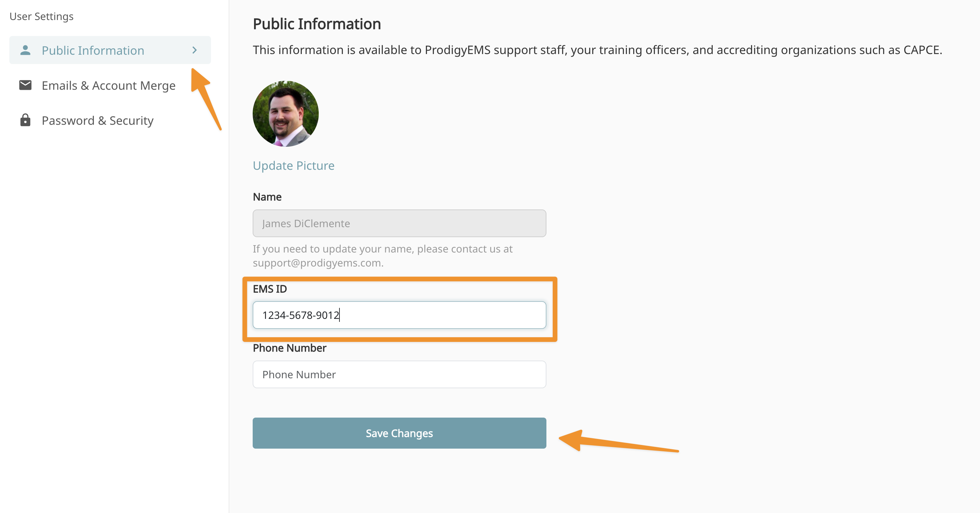Click the person icon beside Public Information

coord(25,50)
